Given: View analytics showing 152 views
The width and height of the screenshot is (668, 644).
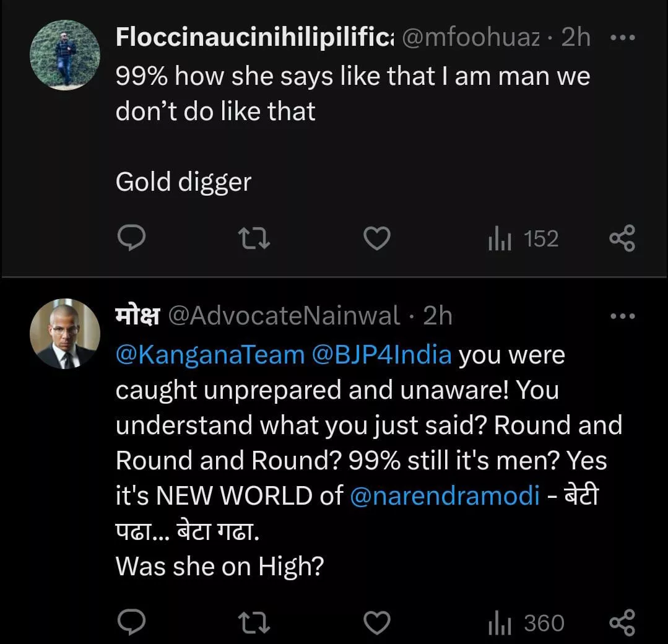Looking at the screenshot, I should click(523, 238).
